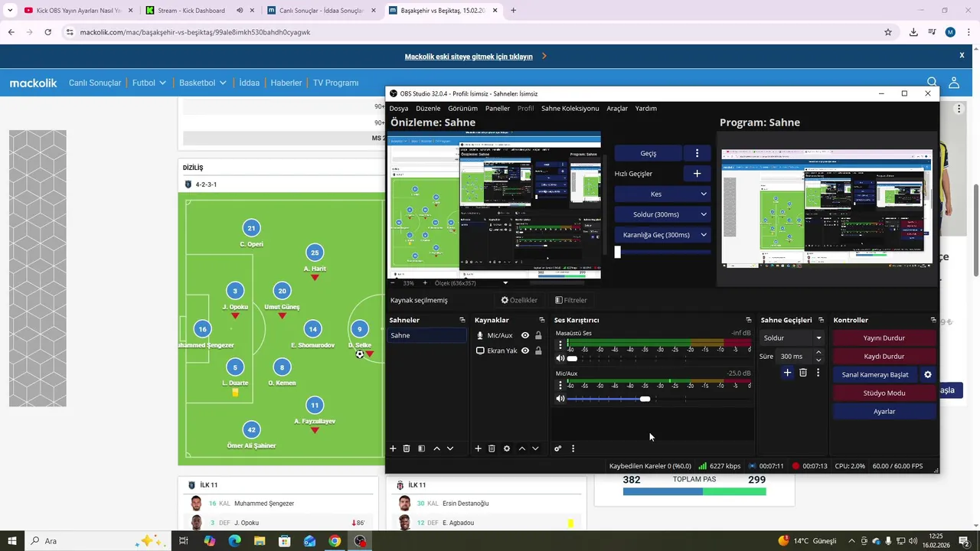Image resolution: width=980 pixels, height=551 pixels.
Task: Open source properties gear in Kaynaklar toolbar
Action: coord(506,448)
